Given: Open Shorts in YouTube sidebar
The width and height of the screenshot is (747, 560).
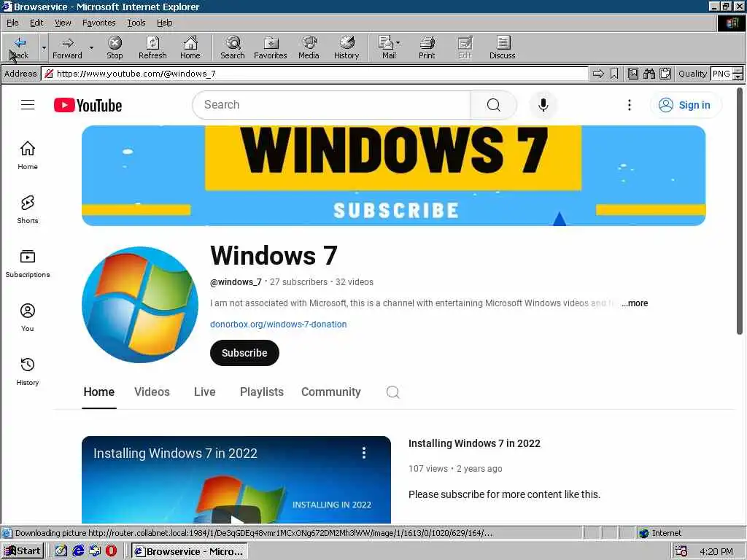Looking at the screenshot, I should [x=28, y=209].
